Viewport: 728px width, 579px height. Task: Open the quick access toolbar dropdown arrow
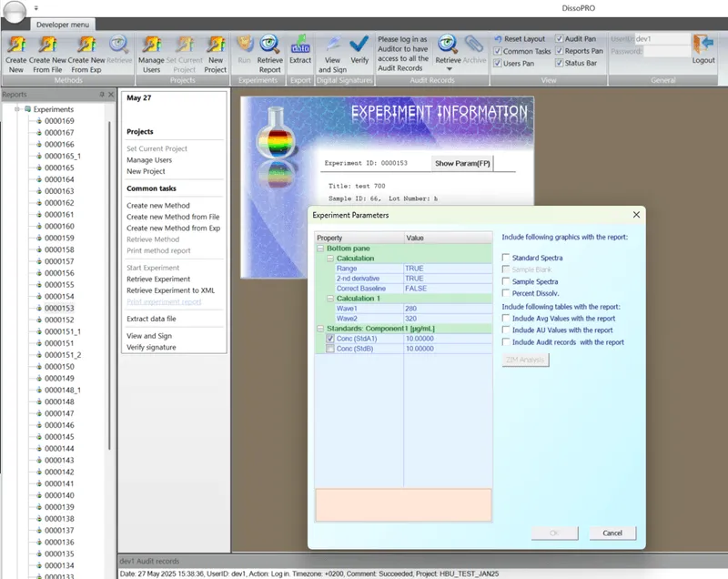[x=36, y=8]
